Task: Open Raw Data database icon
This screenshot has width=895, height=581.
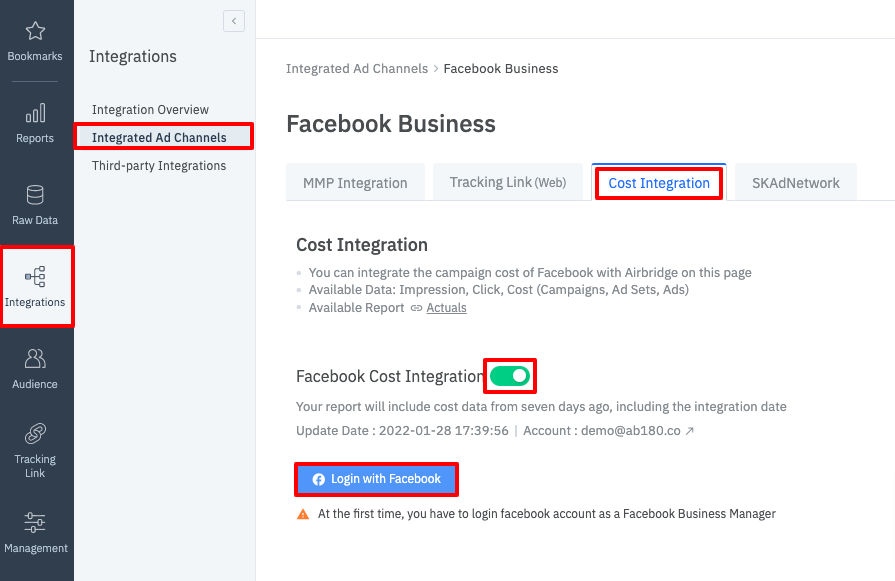Action: point(35,195)
